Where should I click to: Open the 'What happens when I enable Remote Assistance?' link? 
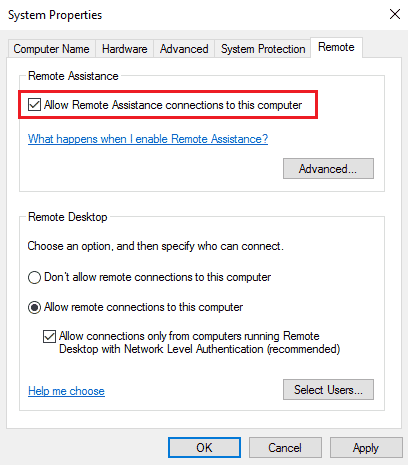pos(148,139)
